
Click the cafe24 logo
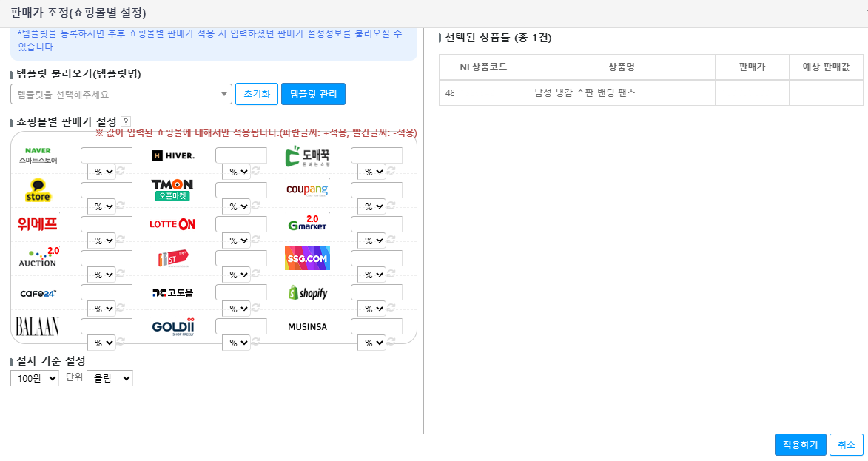click(38, 293)
